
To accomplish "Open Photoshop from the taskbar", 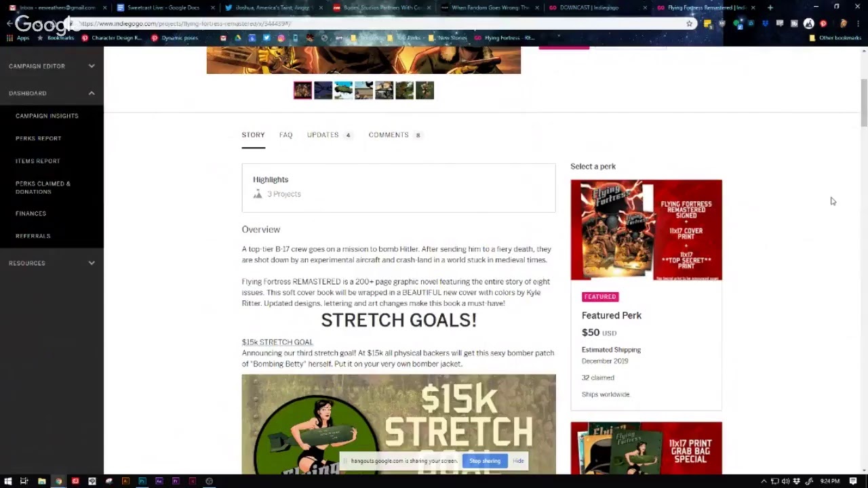I will [x=142, y=481].
